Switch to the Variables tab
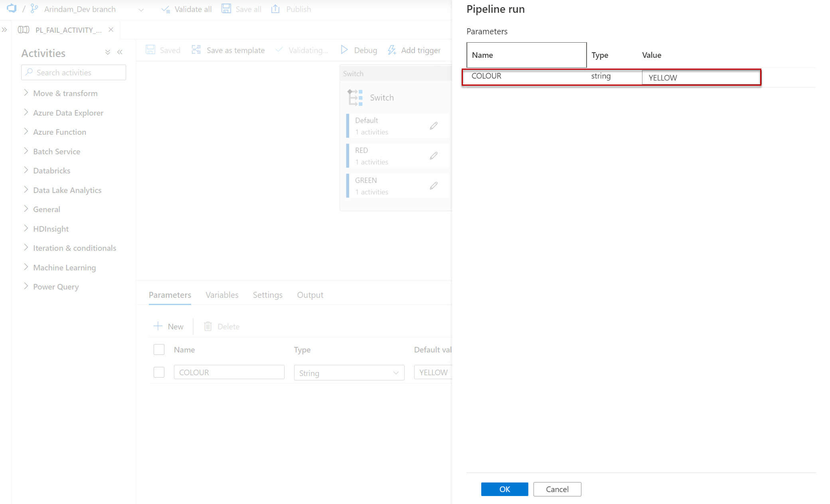 pyautogui.click(x=222, y=295)
